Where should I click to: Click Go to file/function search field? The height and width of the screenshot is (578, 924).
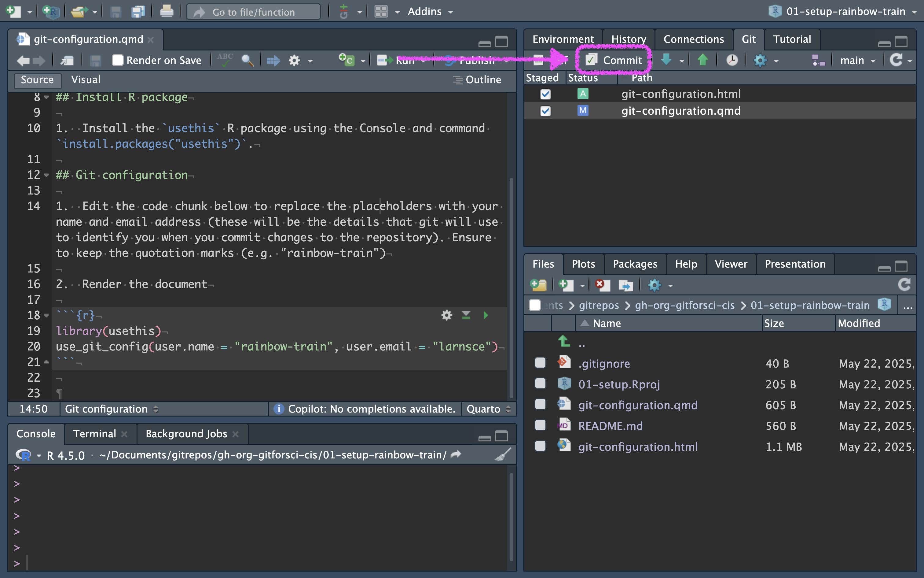click(254, 12)
